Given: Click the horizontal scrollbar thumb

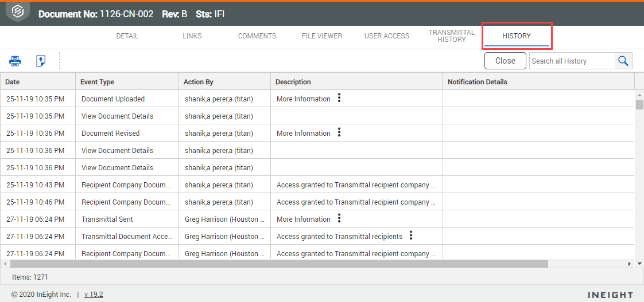Looking at the screenshot, I should [279, 264].
